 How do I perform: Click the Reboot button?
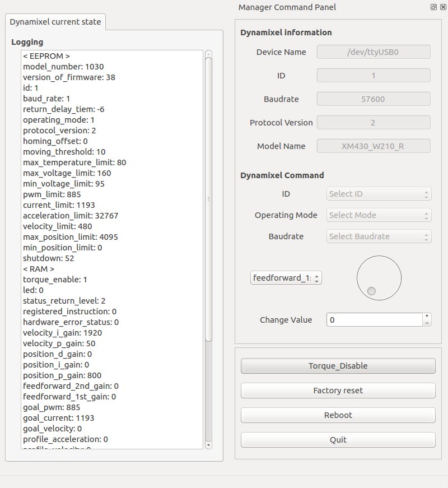pyautogui.click(x=338, y=415)
